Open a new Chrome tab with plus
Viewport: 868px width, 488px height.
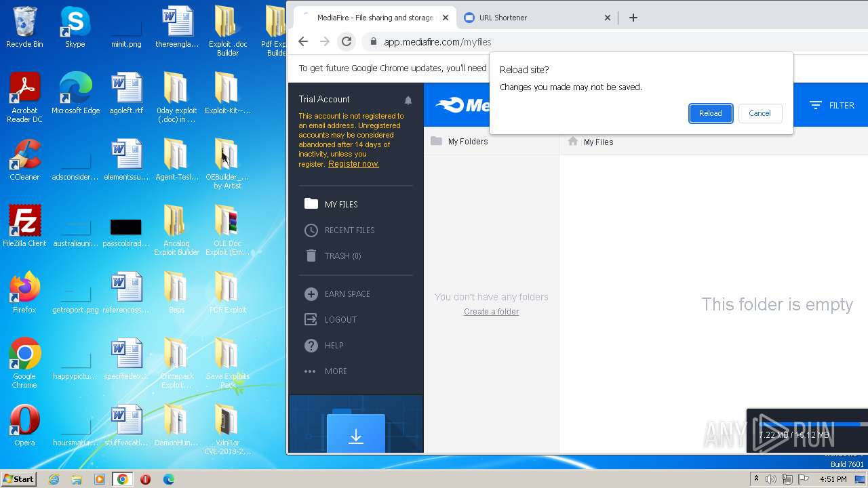click(x=633, y=18)
